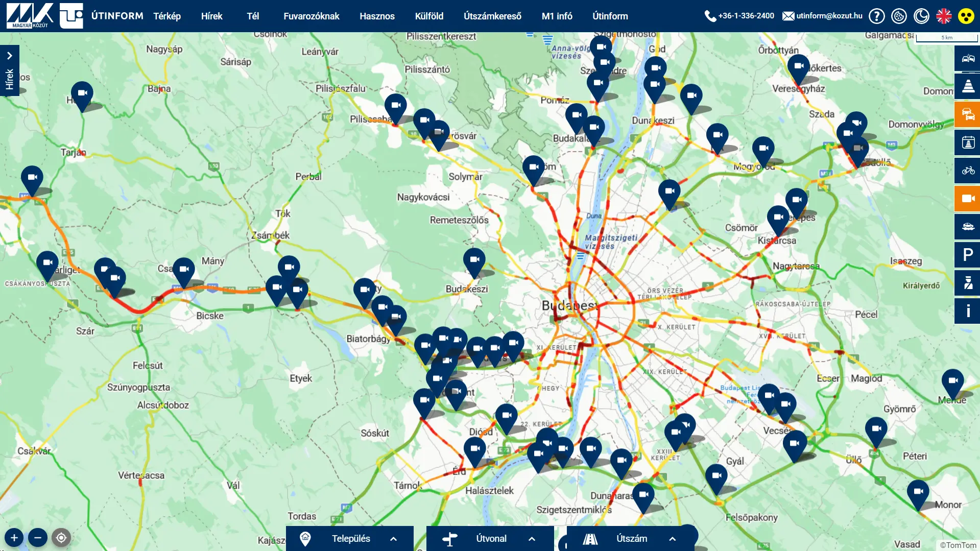Expand the Útvonal route panel
This screenshot has width=980, height=551.
click(x=490, y=539)
